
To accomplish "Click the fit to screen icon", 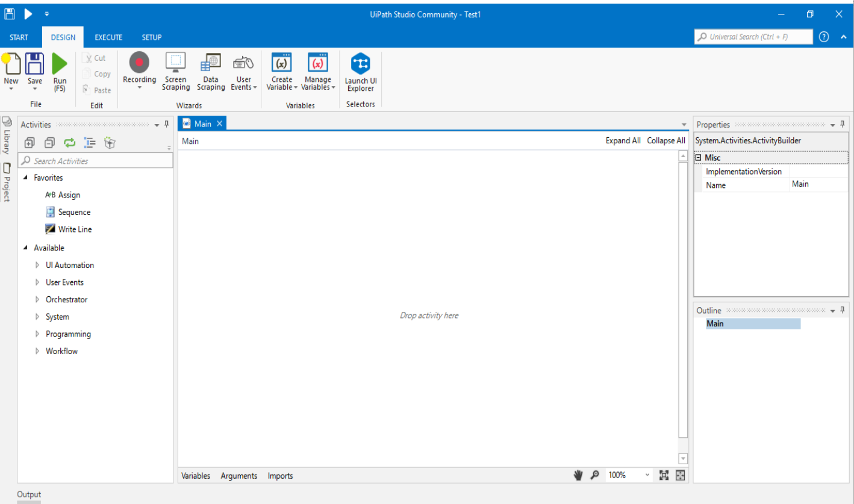I will pos(664,475).
